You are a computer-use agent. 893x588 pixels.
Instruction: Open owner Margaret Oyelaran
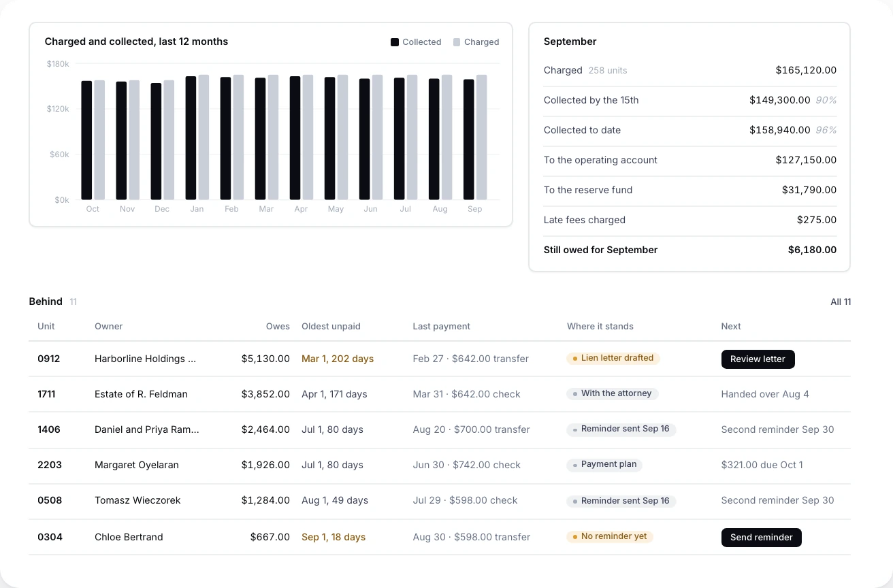point(137,465)
